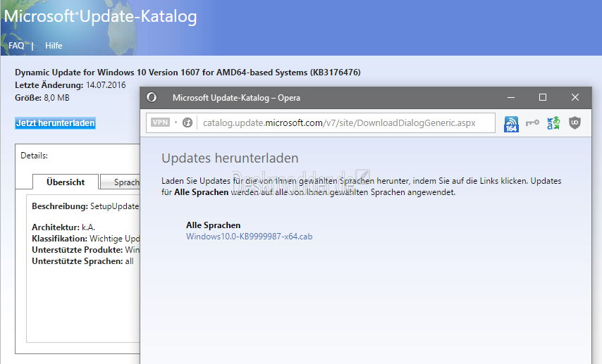Image resolution: width=602 pixels, height=364 pixels.
Task: Click the Microsoft Update-Katalog header title
Action: click(101, 16)
